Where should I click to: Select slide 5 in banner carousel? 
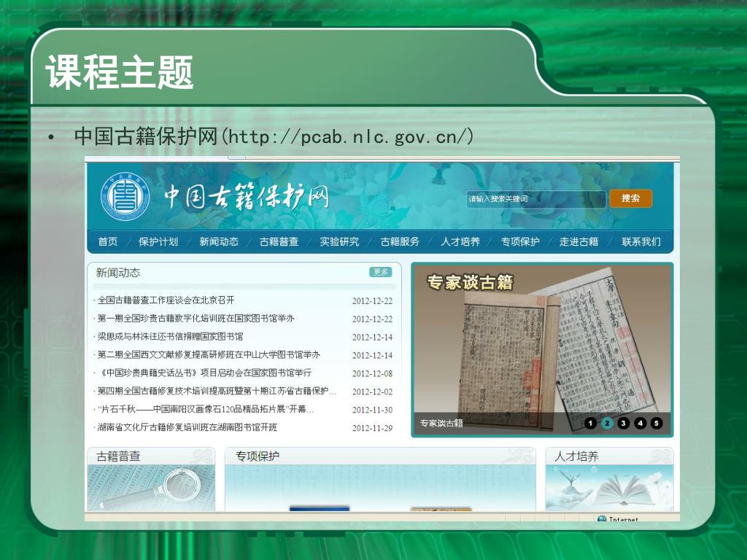(x=657, y=423)
